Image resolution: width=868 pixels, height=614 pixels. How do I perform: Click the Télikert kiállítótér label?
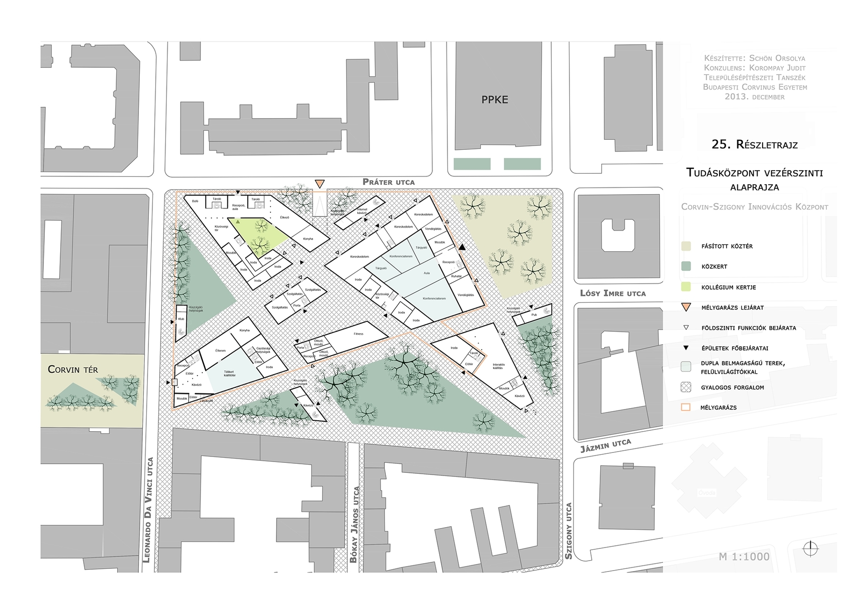coord(230,374)
